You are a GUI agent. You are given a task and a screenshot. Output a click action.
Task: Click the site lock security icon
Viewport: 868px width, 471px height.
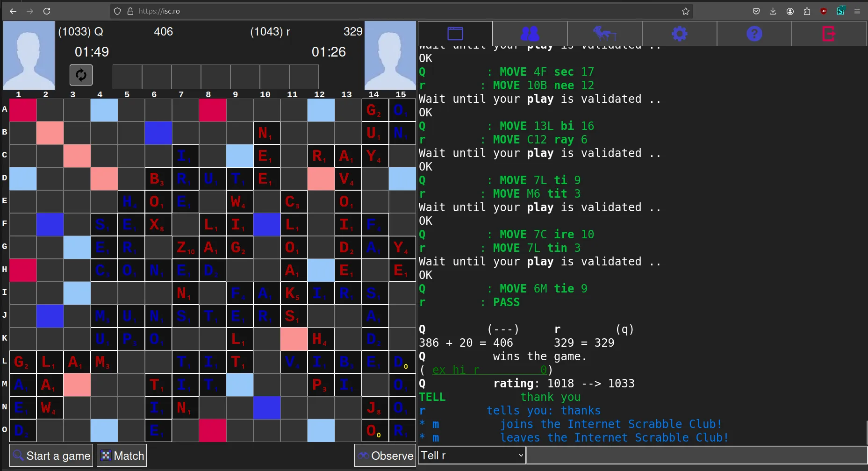point(130,11)
